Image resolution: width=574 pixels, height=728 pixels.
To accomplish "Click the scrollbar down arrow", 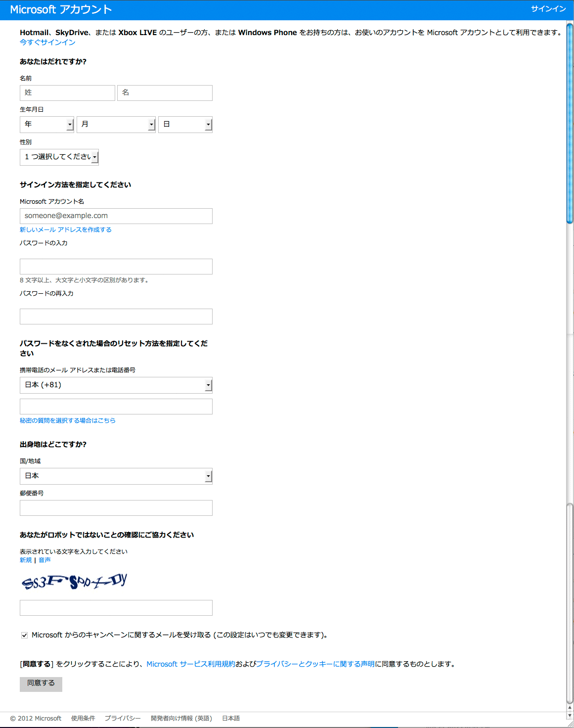I will [x=570, y=716].
